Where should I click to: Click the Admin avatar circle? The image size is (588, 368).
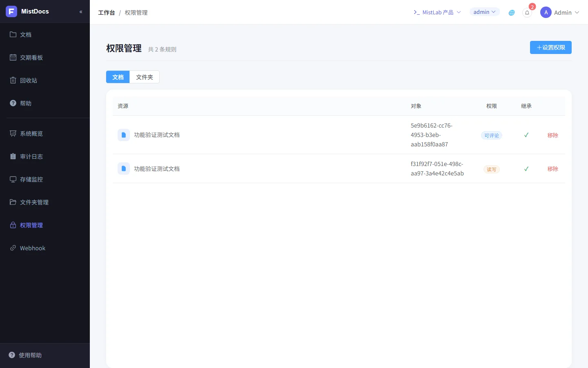[546, 12]
